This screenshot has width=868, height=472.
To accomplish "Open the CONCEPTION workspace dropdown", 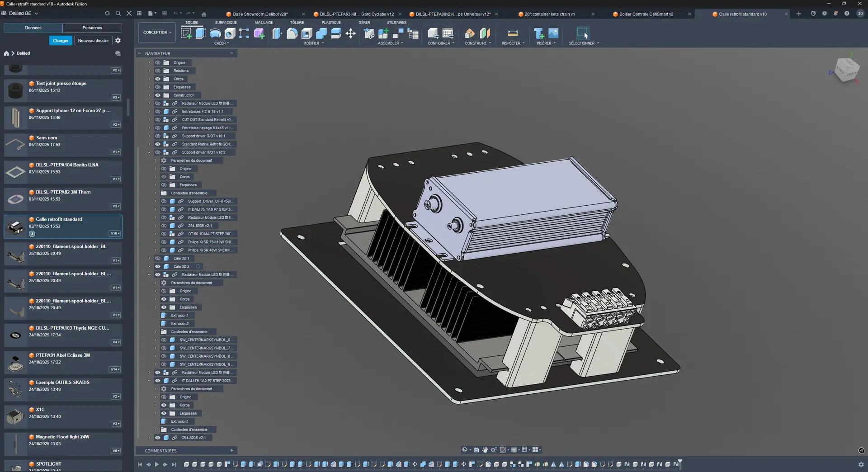I will [x=156, y=33].
